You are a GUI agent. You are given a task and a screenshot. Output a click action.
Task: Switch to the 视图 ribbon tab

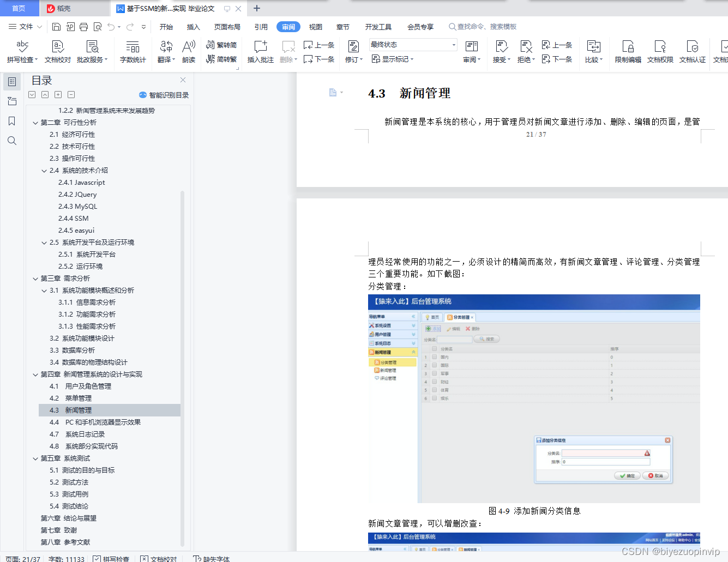315,26
